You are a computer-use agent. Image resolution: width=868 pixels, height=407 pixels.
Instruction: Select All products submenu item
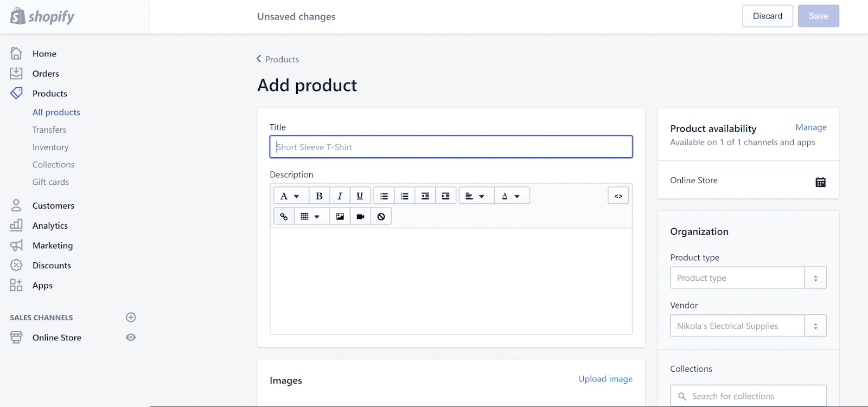click(x=56, y=112)
